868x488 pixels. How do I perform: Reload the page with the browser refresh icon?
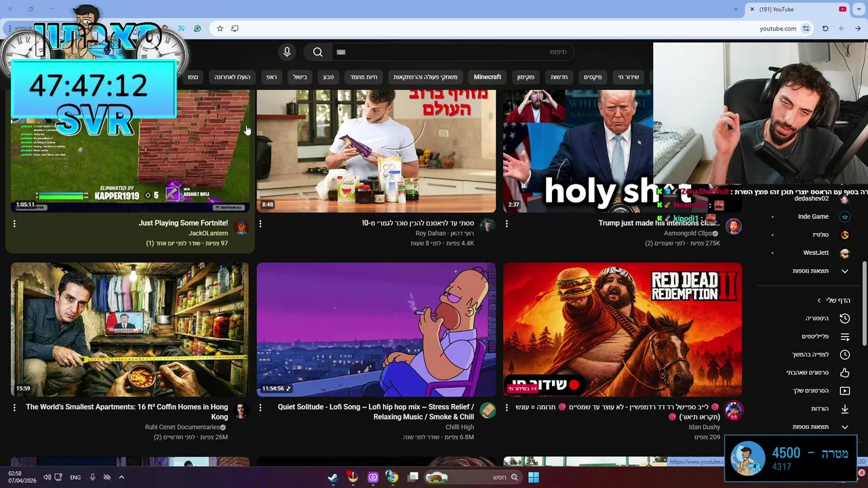pos(825,28)
